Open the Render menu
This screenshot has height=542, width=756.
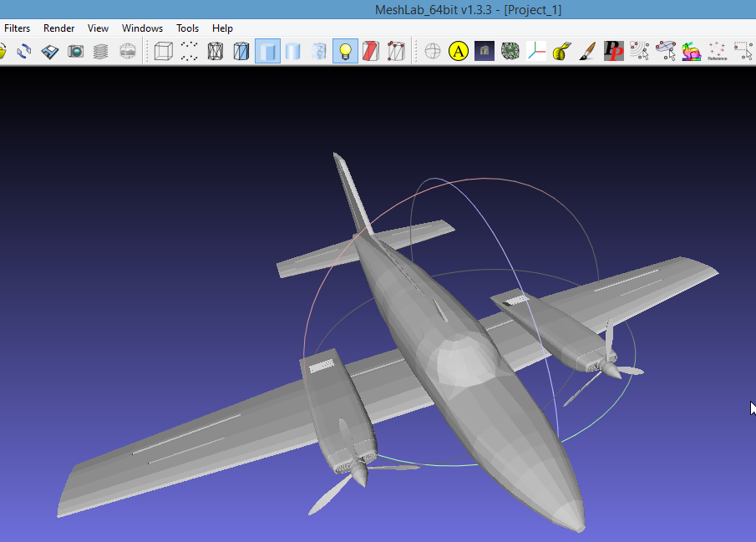point(58,28)
